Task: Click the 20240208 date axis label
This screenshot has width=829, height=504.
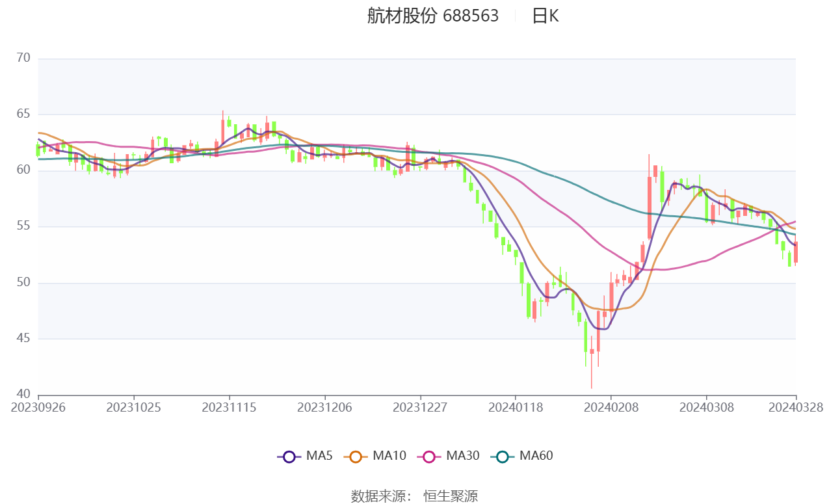Action: point(611,407)
